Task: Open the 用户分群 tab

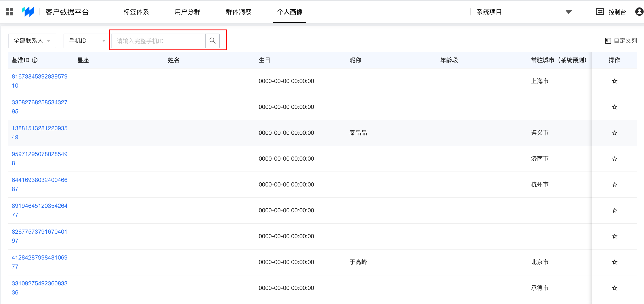Action: click(x=187, y=12)
